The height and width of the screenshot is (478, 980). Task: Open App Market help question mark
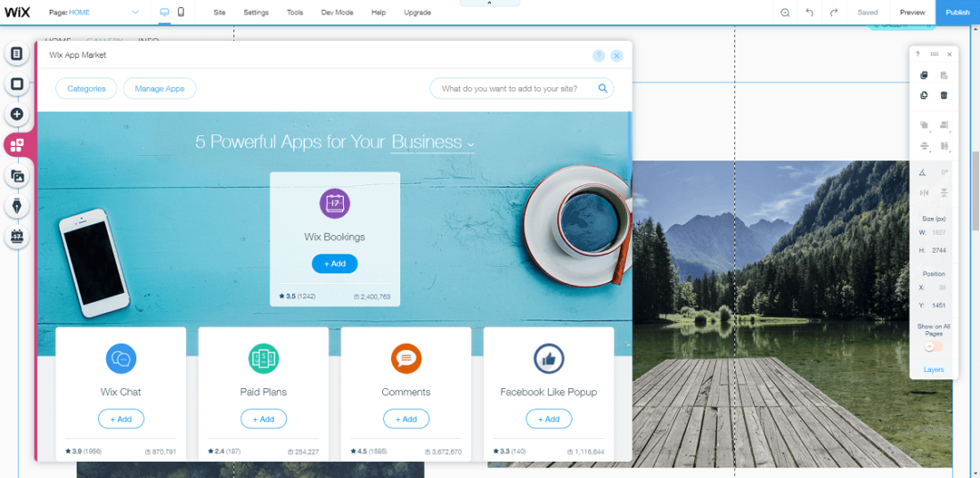(x=599, y=55)
